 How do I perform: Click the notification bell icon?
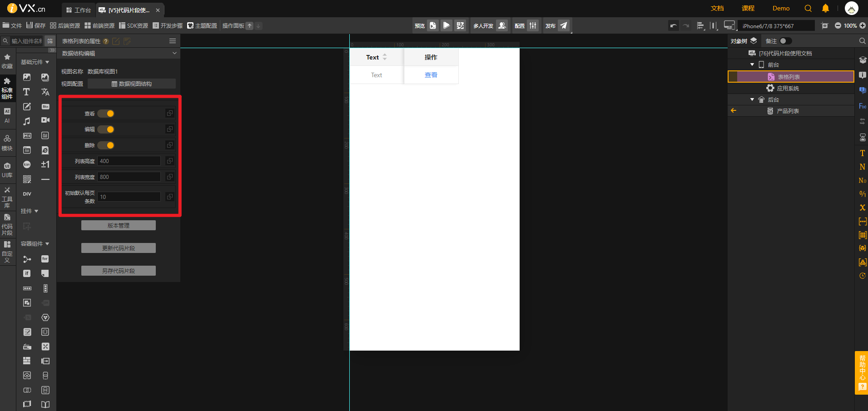pyautogui.click(x=825, y=8)
